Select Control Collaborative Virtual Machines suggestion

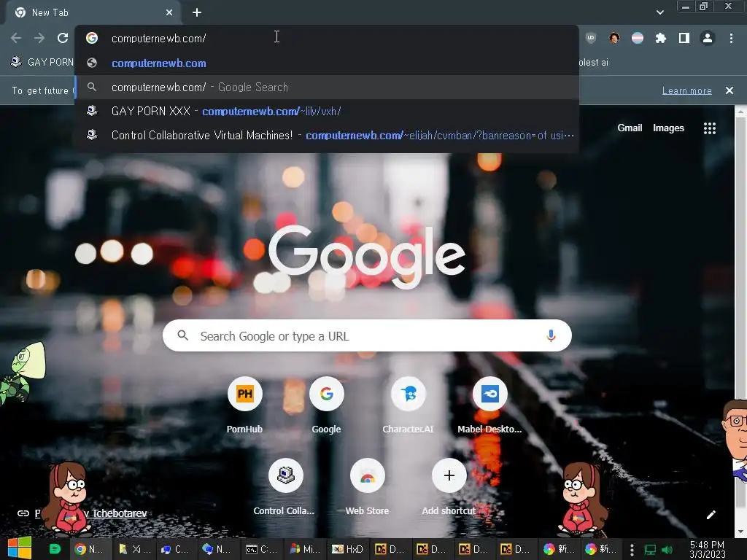pos(327,136)
